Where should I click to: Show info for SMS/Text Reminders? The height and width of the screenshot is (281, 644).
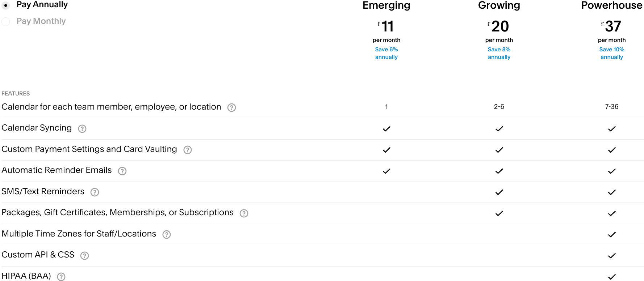tap(95, 192)
